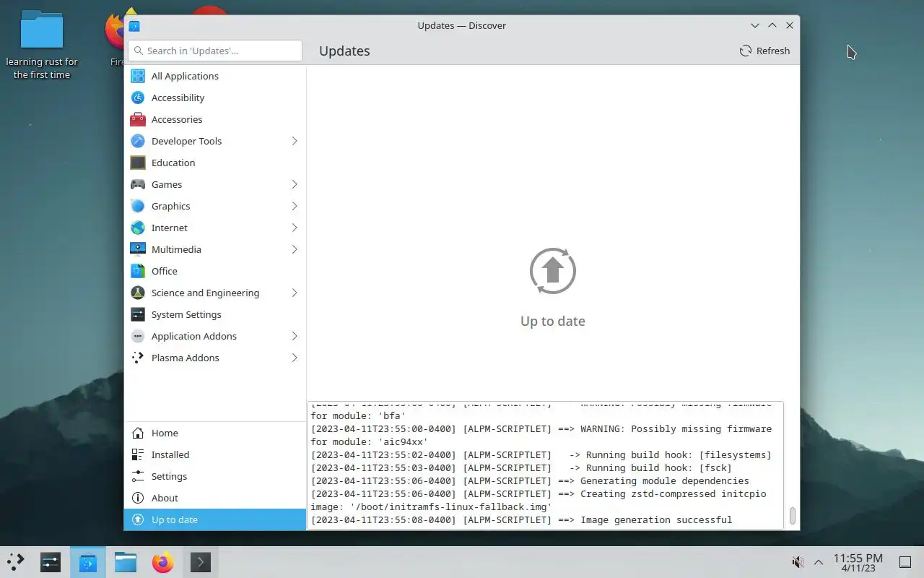The image size is (924, 578).
Task: Show hidden system tray icons arrow
Action: point(819,561)
